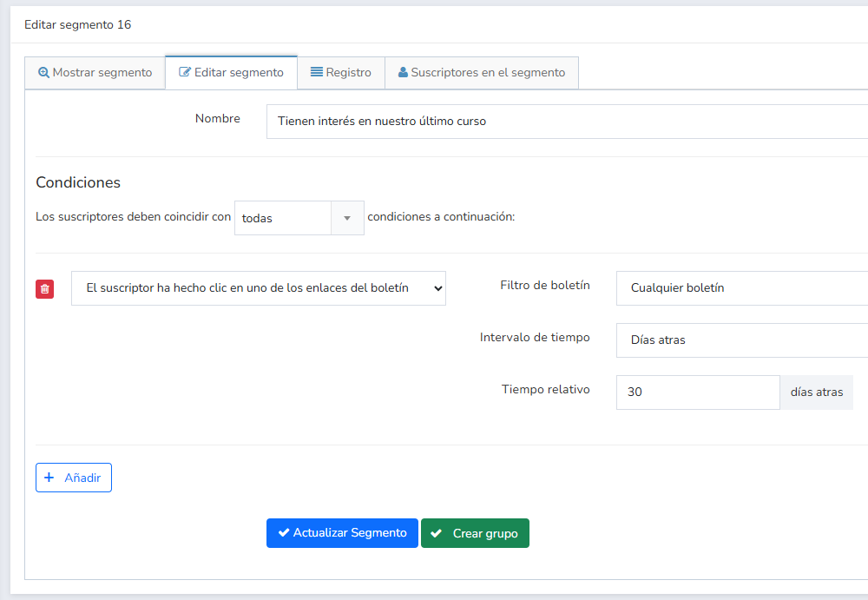
Task: Click the checkmark icon on Actualizar Segmento
Action: tap(282, 532)
